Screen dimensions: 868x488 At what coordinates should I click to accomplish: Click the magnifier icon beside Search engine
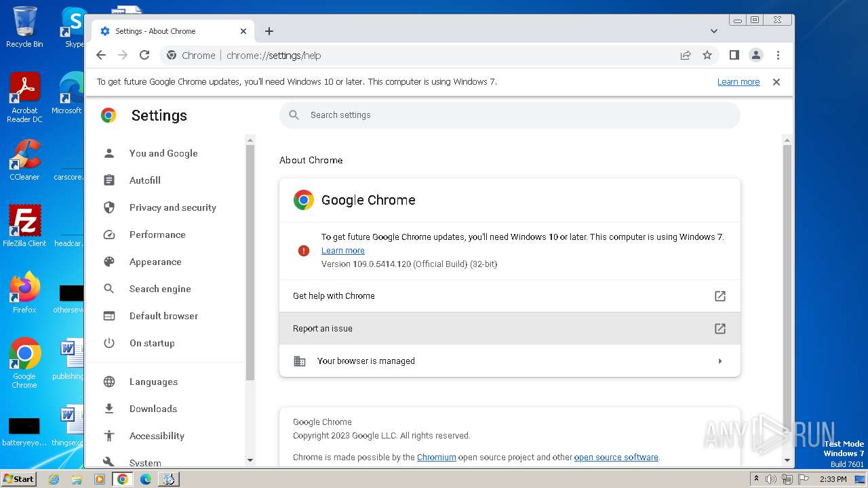[109, 289]
